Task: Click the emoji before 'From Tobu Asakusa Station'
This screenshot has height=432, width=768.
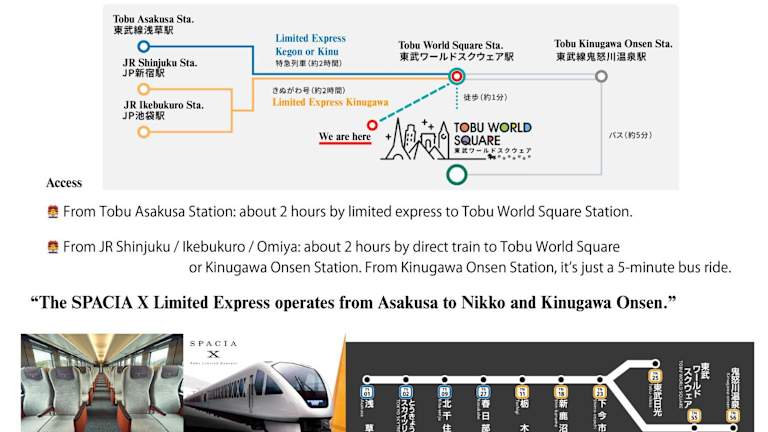Action: [x=53, y=213]
